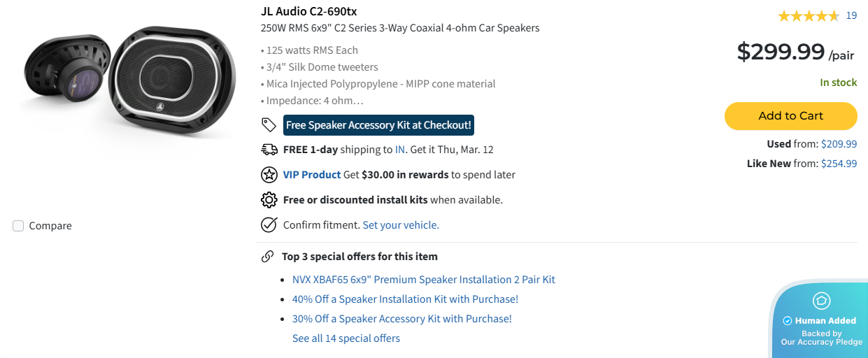Screen dimensions: 868x358
Task: Click the Human Added house badge icon
Action: coord(821,301)
